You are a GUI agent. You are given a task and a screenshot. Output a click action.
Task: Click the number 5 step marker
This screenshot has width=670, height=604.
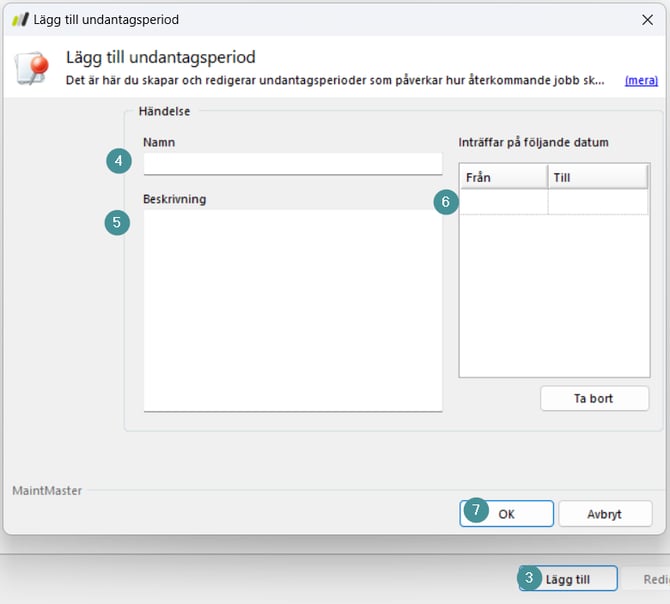click(x=117, y=222)
